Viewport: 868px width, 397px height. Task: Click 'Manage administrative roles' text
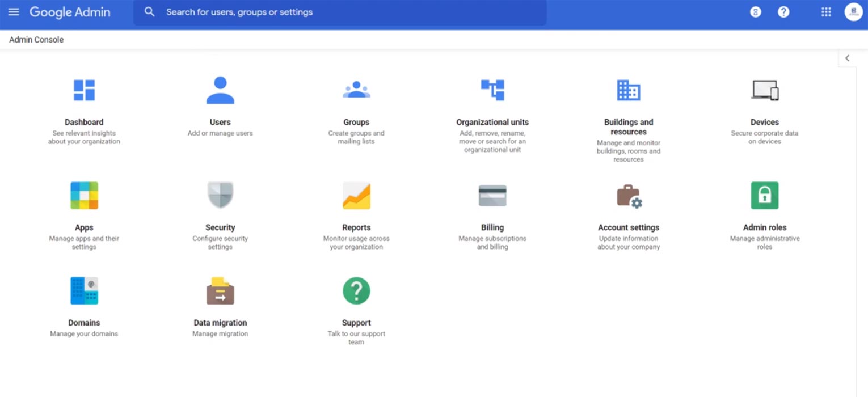click(x=765, y=243)
